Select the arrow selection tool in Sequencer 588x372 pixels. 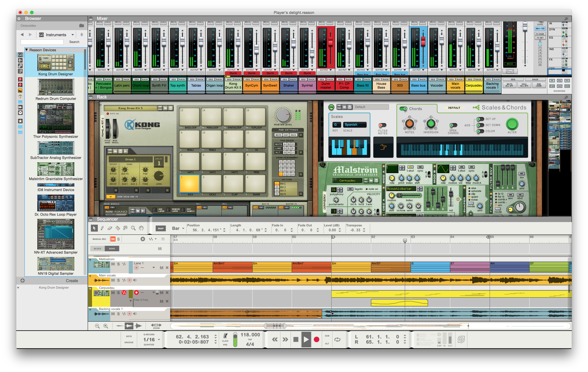click(x=94, y=228)
